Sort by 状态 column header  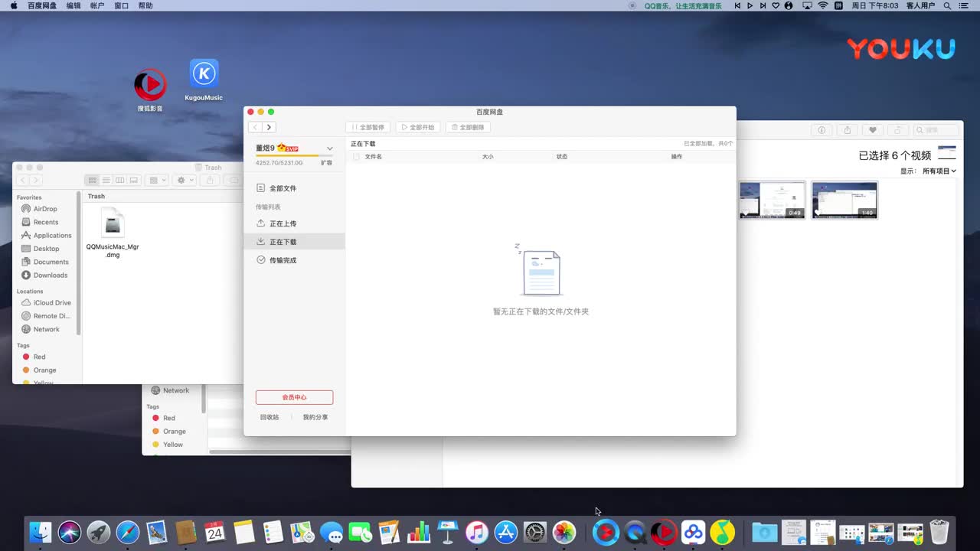coord(562,157)
